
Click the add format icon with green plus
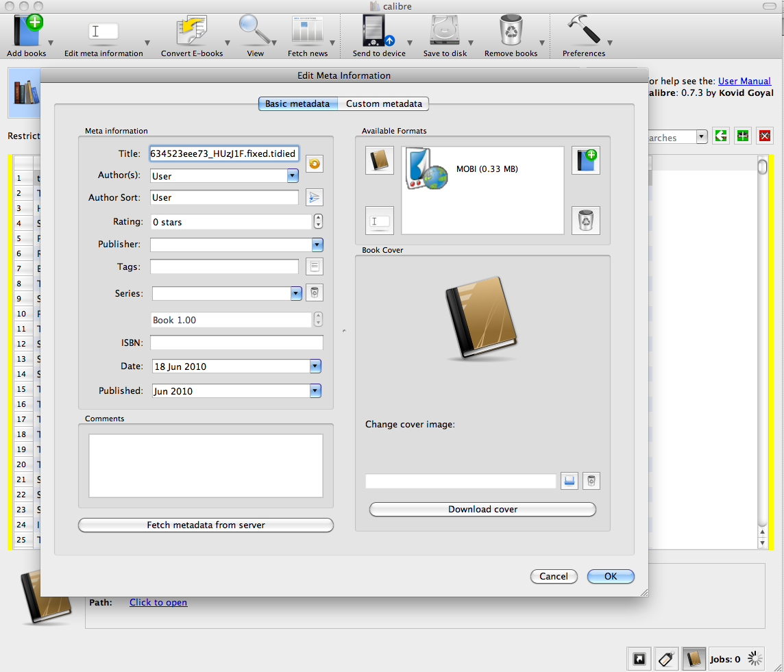pyautogui.click(x=585, y=160)
